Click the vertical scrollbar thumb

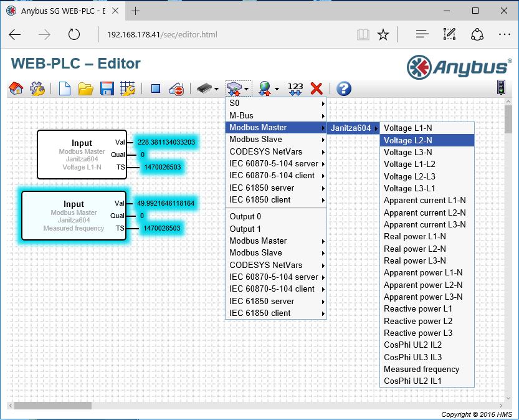(508, 119)
